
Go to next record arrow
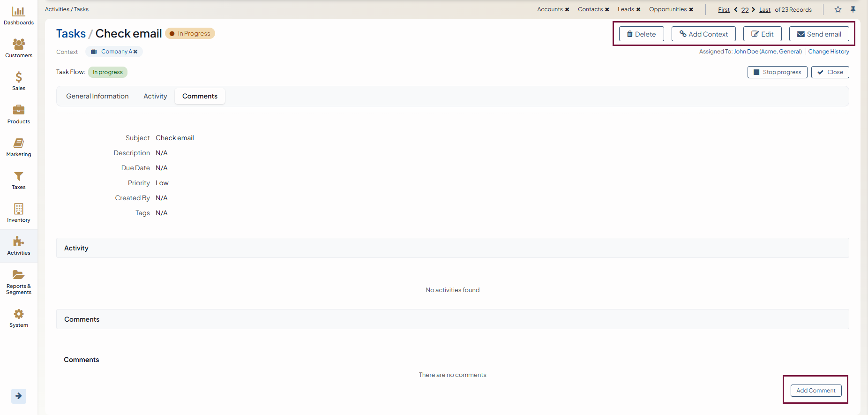tap(754, 9)
